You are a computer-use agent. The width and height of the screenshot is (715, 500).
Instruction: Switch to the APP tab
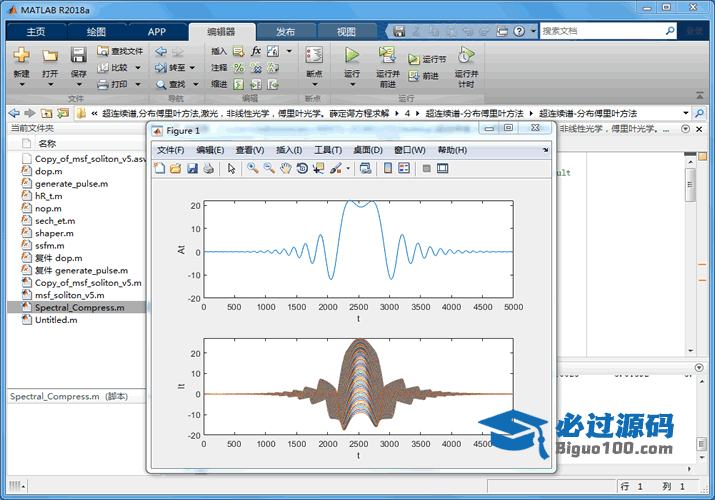point(157,32)
